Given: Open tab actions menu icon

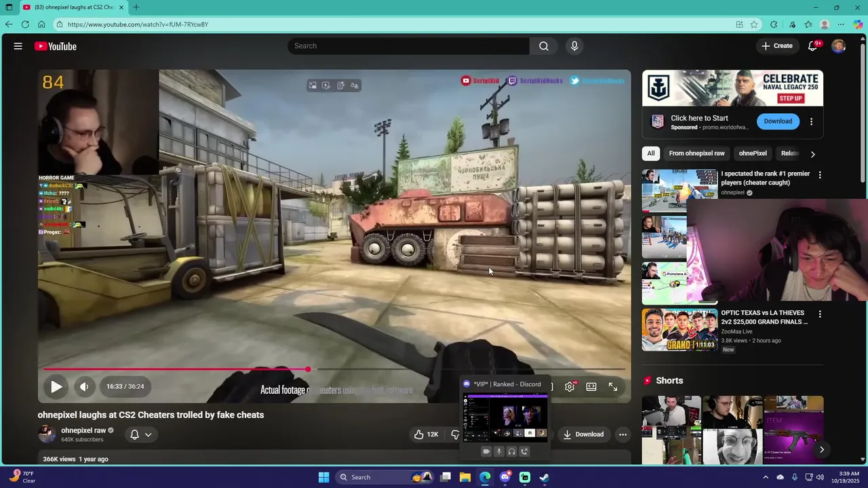Looking at the screenshot, I should 9,7.
